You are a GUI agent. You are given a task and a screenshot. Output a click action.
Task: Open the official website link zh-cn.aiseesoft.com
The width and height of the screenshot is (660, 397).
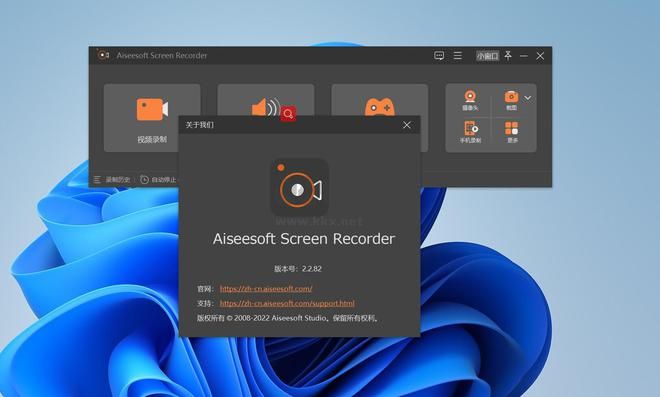click(x=266, y=289)
